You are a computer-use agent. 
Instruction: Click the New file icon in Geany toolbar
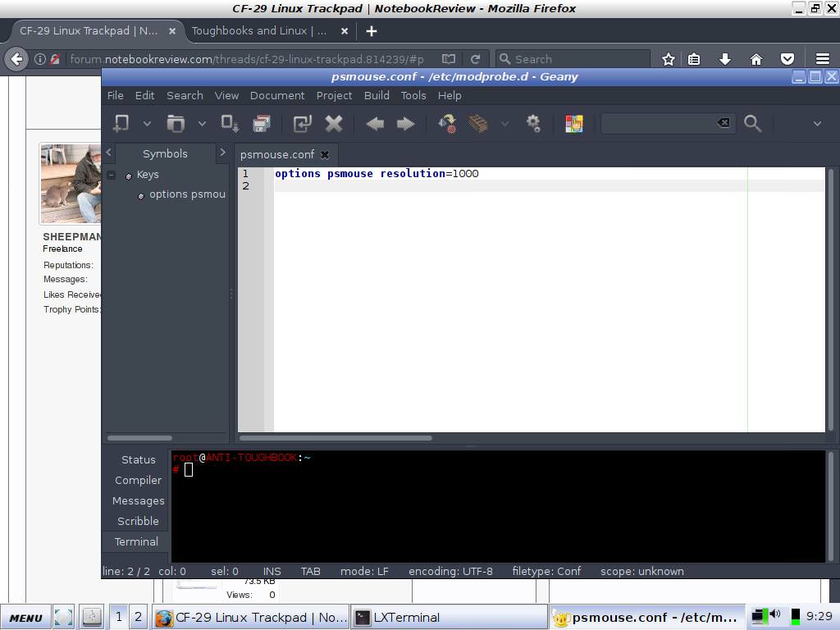coord(121,124)
